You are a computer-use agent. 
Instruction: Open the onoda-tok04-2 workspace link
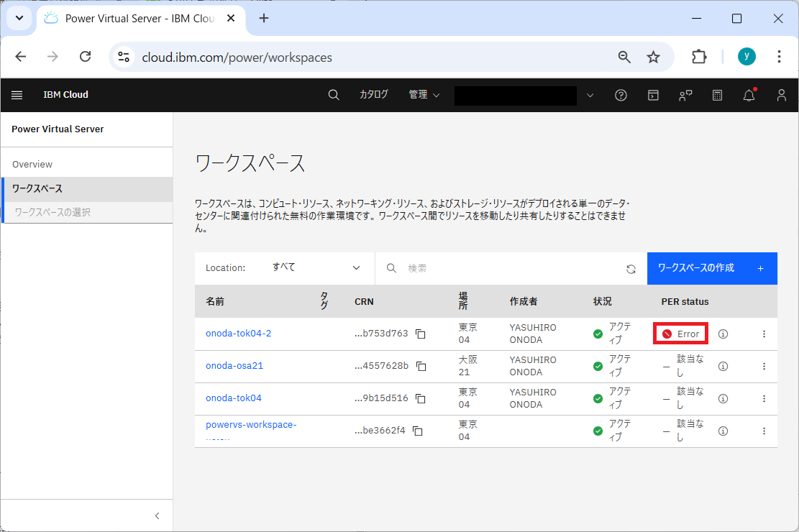(239, 334)
